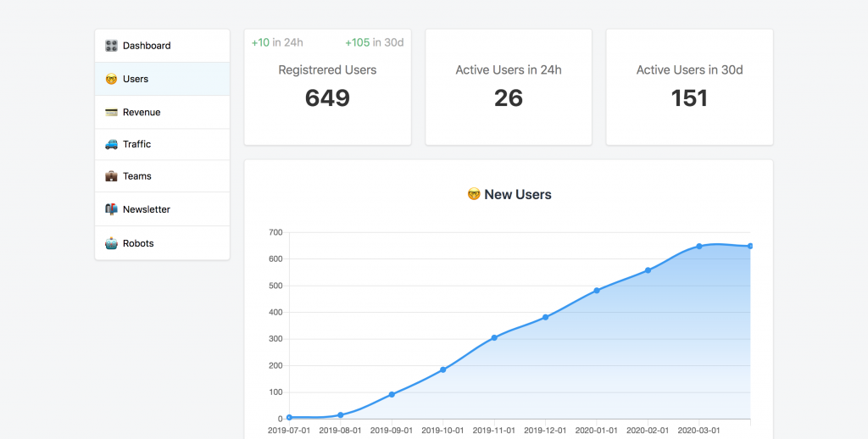Click the Dashboard control knobs icon

[111, 46]
